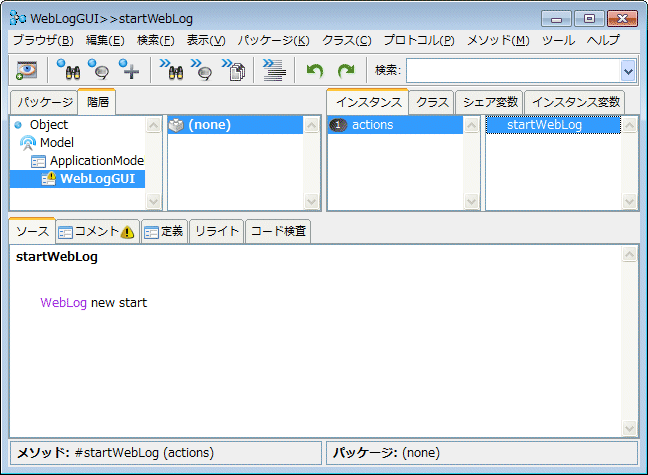Click the speech bubble toolbar icon
The height and width of the screenshot is (475, 648).
(98, 70)
